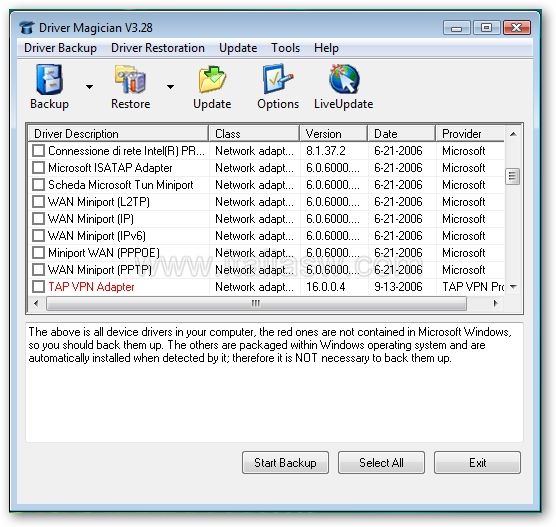Close the Driver Magician window
Viewport: 556px width, 527px height.
pyautogui.click(x=517, y=28)
